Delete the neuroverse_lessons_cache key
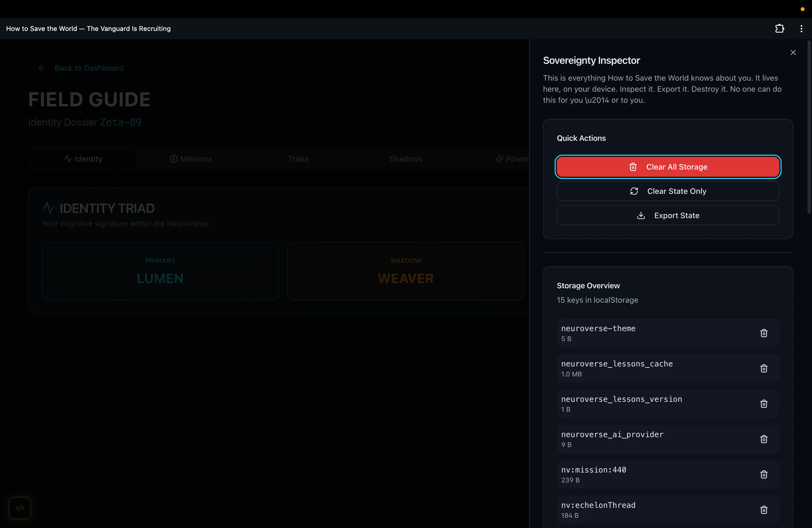This screenshot has height=528, width=812. pyautogui.click(x=764, y=368)
